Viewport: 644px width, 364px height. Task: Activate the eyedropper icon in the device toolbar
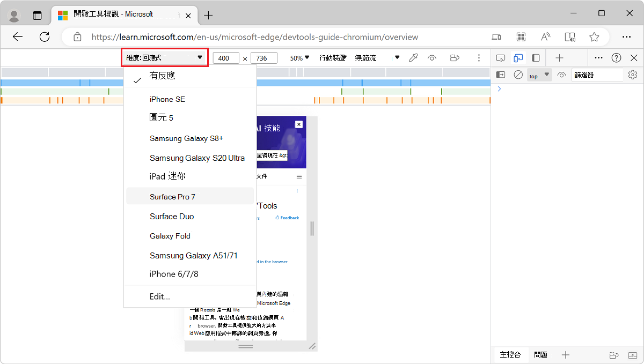[414, 57]
